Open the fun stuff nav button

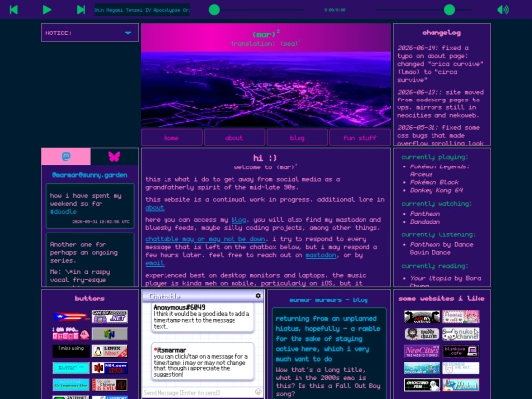(x=360, y=138)
